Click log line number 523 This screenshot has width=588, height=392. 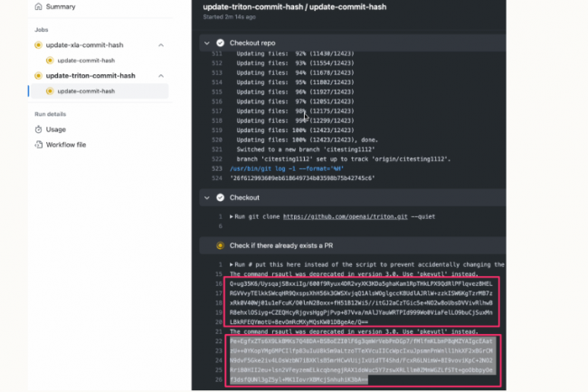(x=216, y=167)
